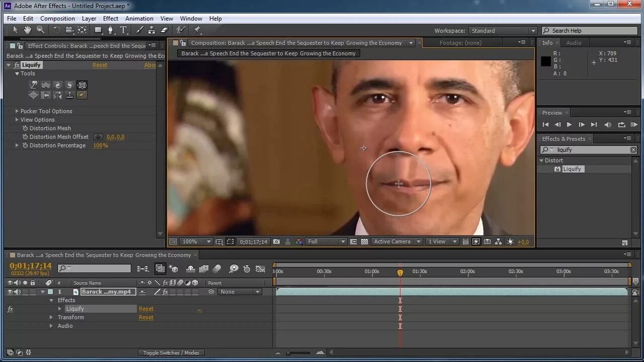Choose the Twirl Clockwise tool
The height and width of the screenshot is (362, 644).
[x=58, y=85]
